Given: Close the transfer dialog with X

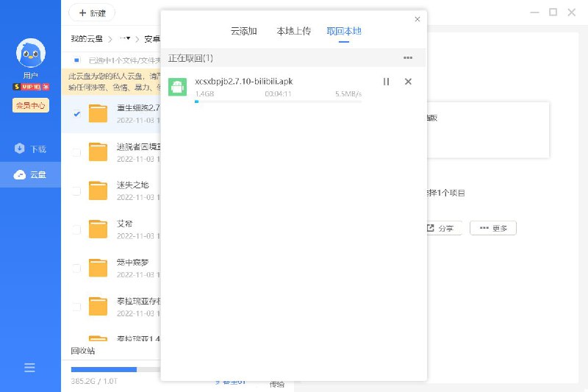Looking at the screenshot, I should coord(417,19).
